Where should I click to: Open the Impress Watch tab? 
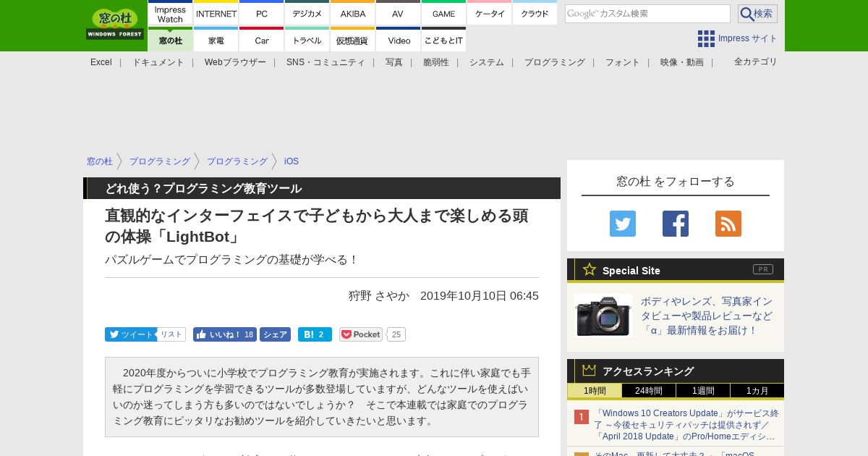[171, 13]
